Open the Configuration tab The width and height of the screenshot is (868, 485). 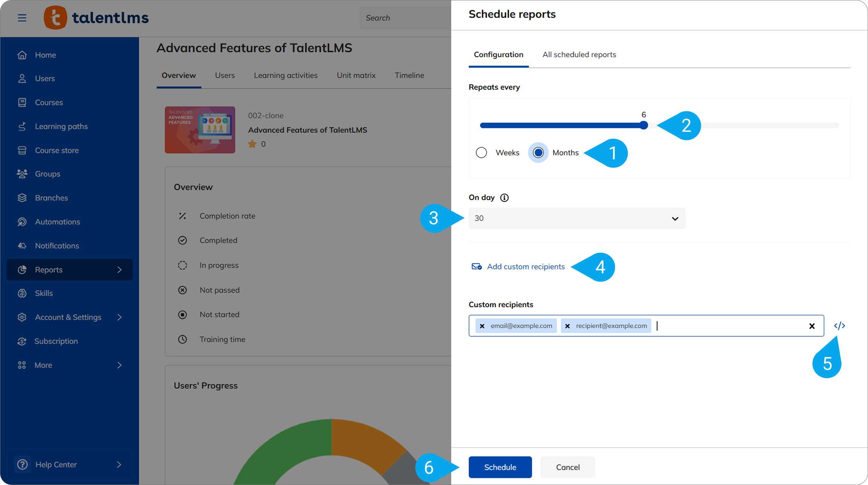pyautogui.click(x=498, y=55)
